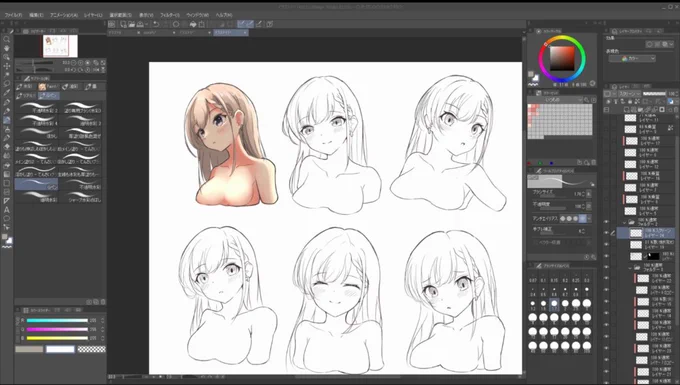Pick the 0.1 brush size preset
Image resolution: width=680 pixels, height=385 pixels.
pyautogui.click(x=543, y=277)
